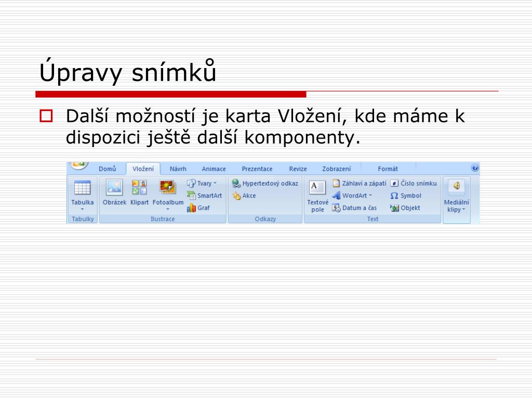The width and height of the screenshot is (532, 399).
Task: Insert an Objekt object
Action: point(405,208)
